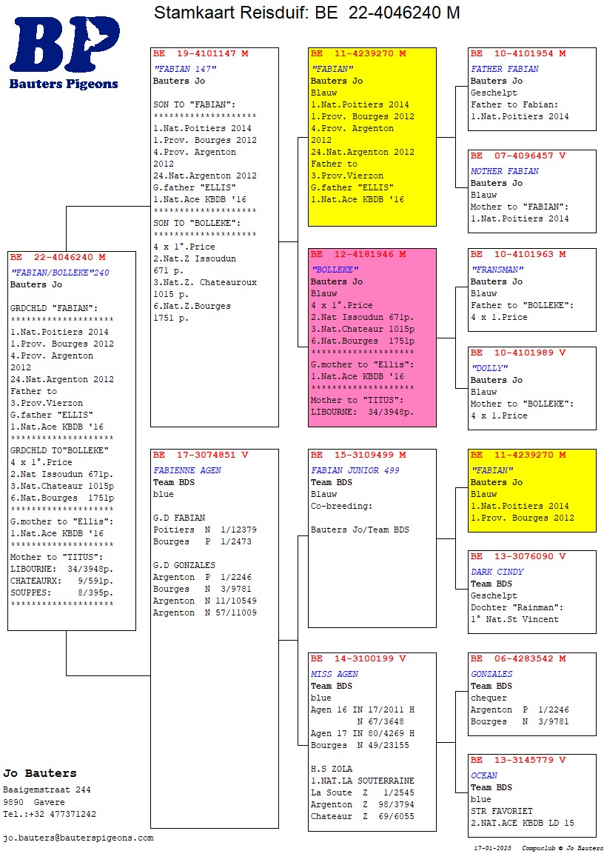Select the "FRANSMAN" ancestor box

pos(531,290)
